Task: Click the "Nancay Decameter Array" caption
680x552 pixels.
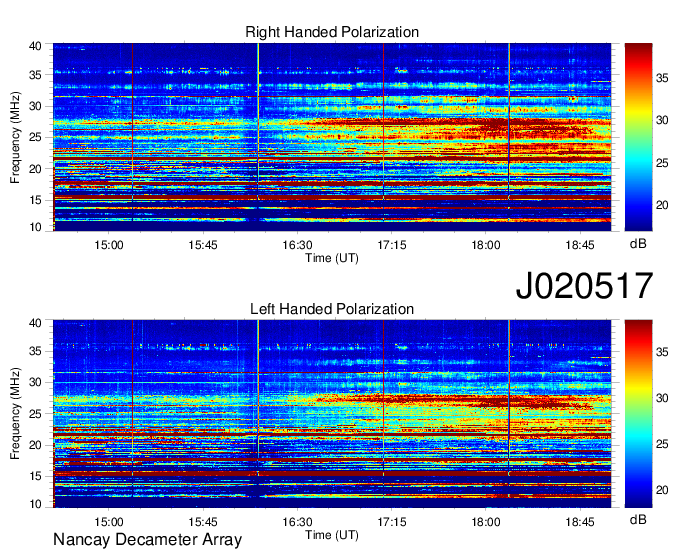Action: pos(147,540)
